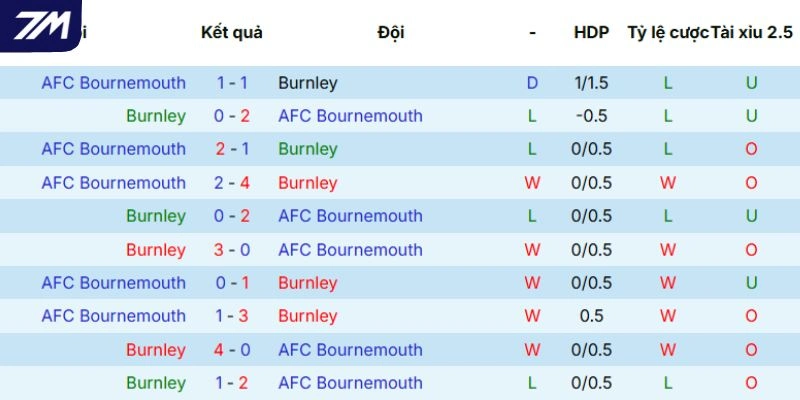Open the 1 - 1 match score
Screen dimensions: 800x400
click(234, 83)
